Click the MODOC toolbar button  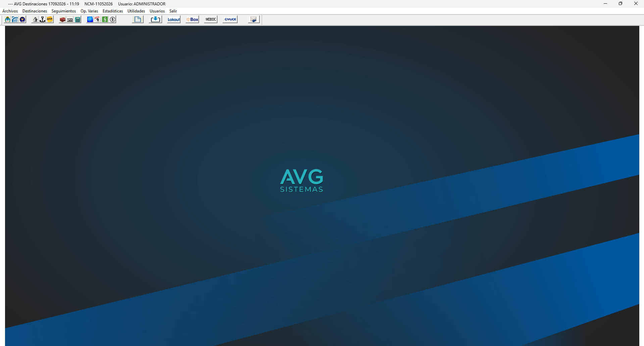point(211,19)
